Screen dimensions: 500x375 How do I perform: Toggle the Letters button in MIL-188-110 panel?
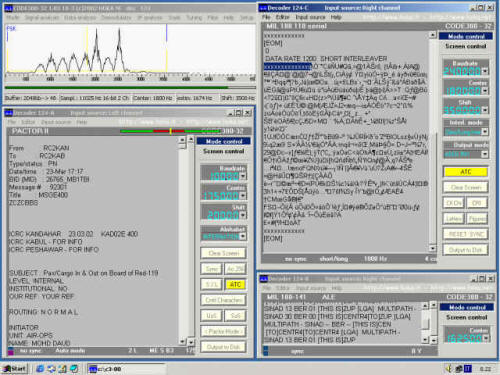tap(453, 218)
